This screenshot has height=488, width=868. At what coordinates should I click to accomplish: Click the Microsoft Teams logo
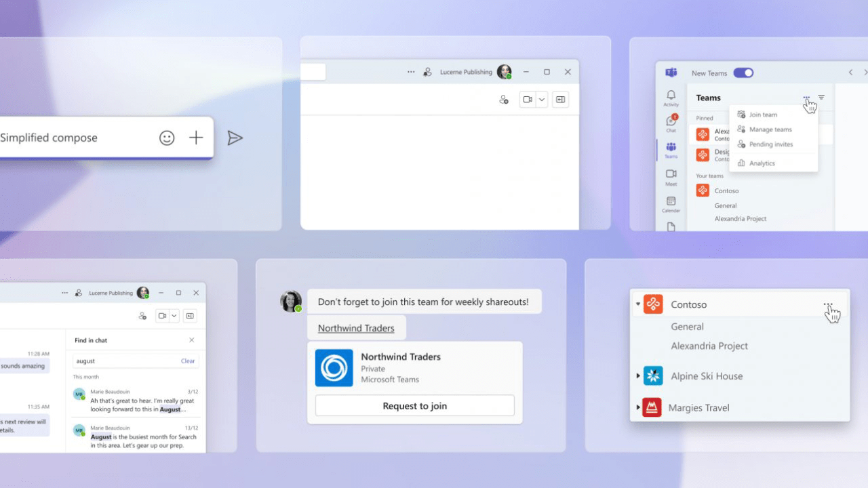pos(671,73)
